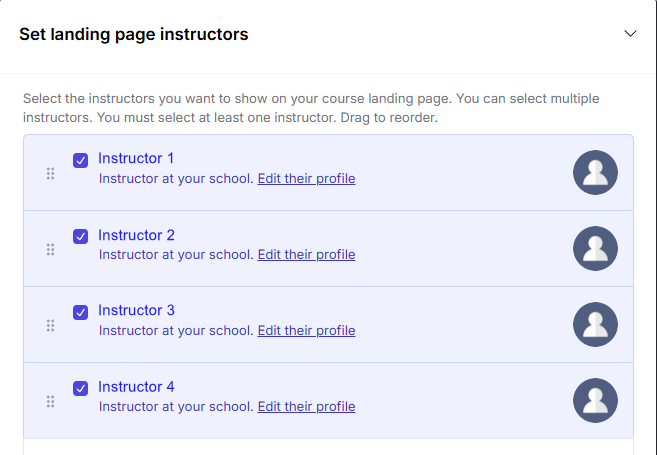Click the Instructor 3 name label
The height and width of the screenshot is (455, 657).
click(x=136, y=311)
